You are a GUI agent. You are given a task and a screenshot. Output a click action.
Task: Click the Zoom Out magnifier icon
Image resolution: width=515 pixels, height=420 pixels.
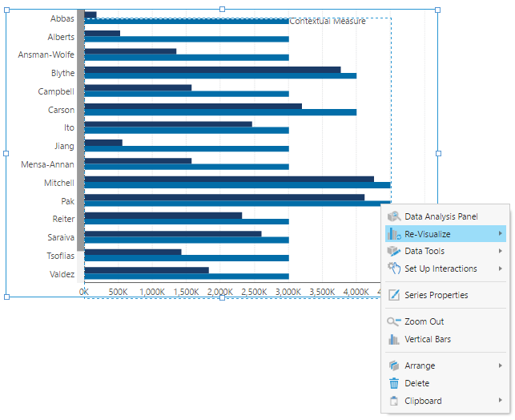tap(394, 321)
